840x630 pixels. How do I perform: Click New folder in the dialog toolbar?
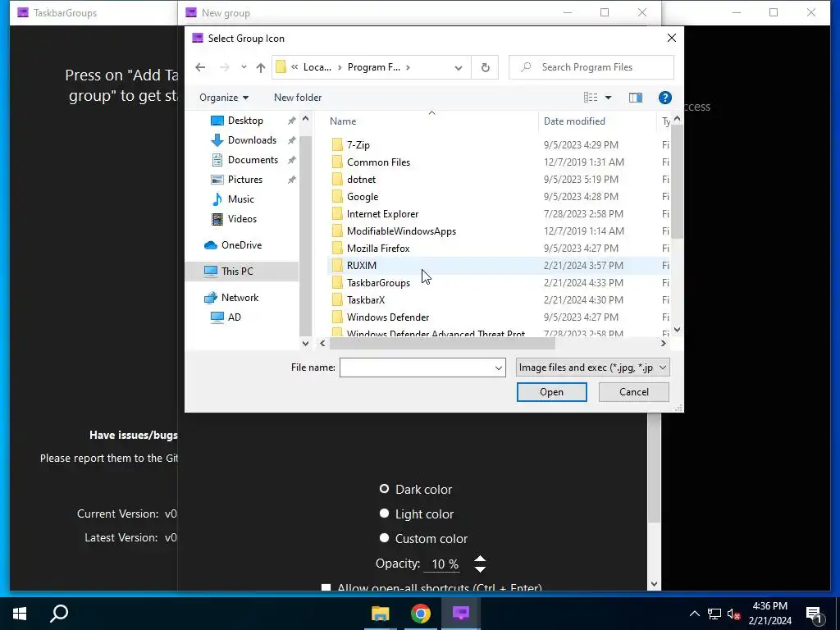[x=298, y=98]
